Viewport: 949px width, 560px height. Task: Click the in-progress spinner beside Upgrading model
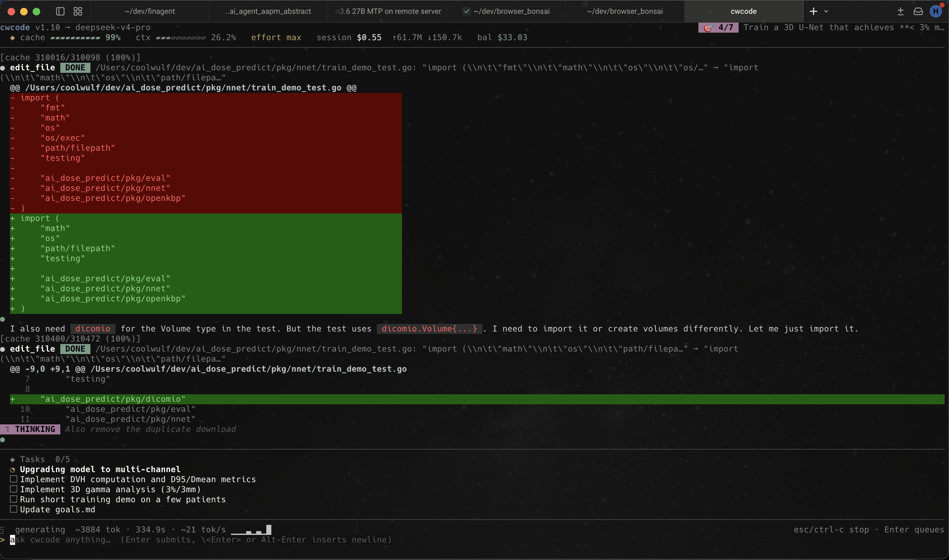click(x=13, y=470)
